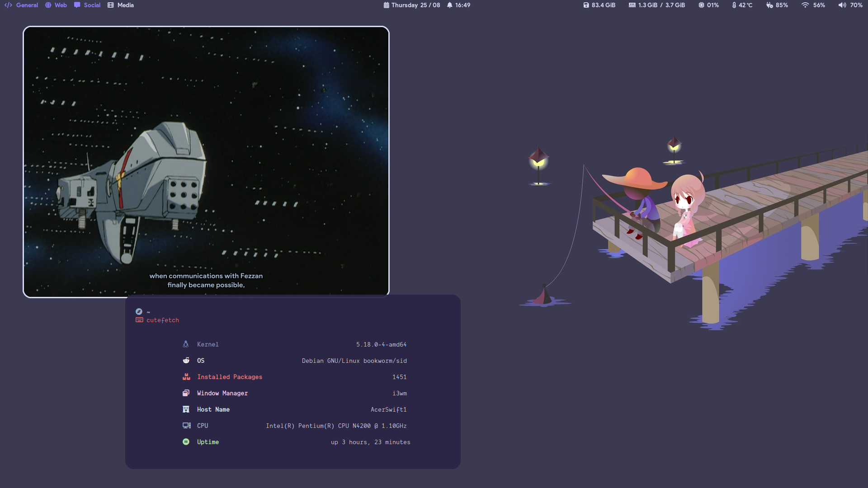Image resolution: width=868 pixels, height=488 pixels.
Task: Click the cutefetch command in the terminal
Action: tap(162, 320)
